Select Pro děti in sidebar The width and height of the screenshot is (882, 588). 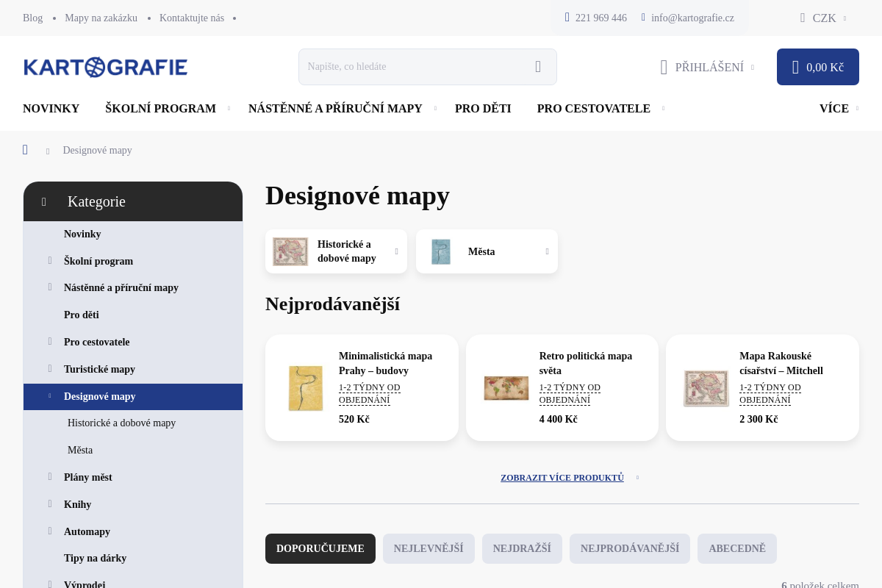[x=82, y=315]
